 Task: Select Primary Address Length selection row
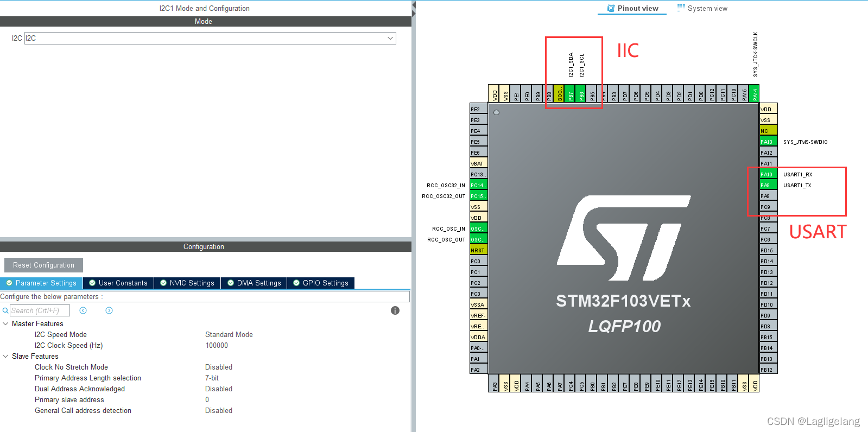tap(205, 378)
